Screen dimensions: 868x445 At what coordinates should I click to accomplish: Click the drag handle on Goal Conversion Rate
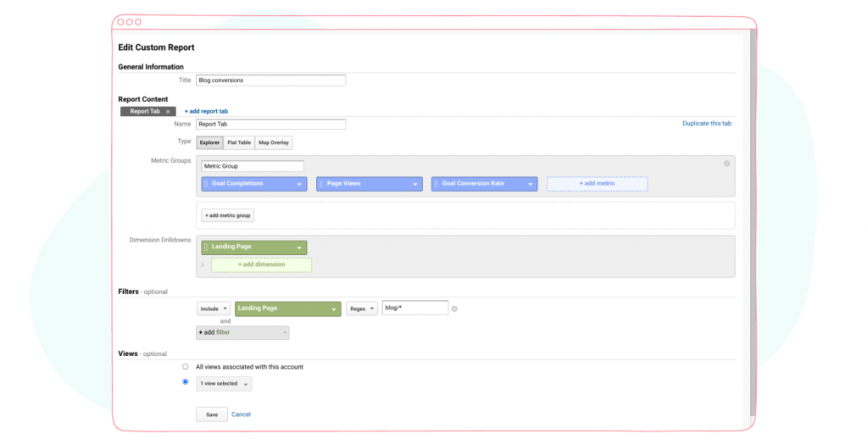[437, 184]
